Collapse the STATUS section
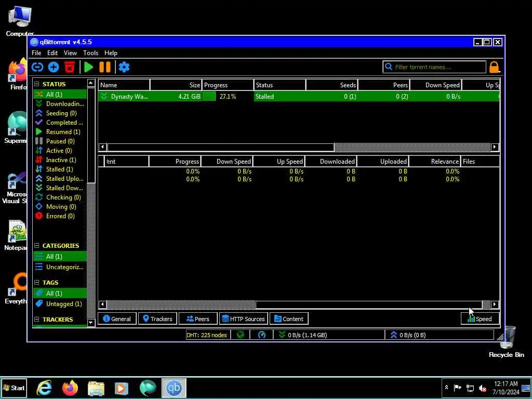Viewport: 532px width, 399px height. point(37,84)
